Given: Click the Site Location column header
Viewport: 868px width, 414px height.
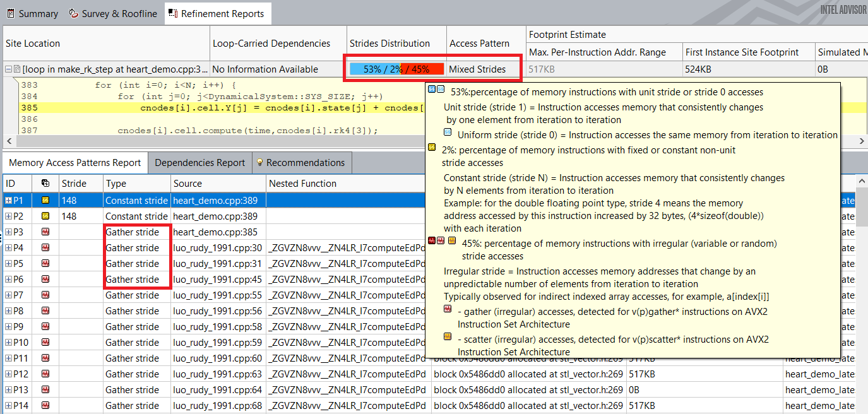Looking at the screenshot, I should tap(33, 44).
